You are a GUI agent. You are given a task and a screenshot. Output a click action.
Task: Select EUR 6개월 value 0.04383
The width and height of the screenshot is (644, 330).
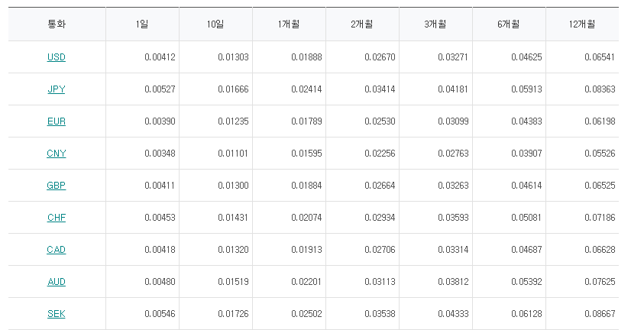[526, 121]
